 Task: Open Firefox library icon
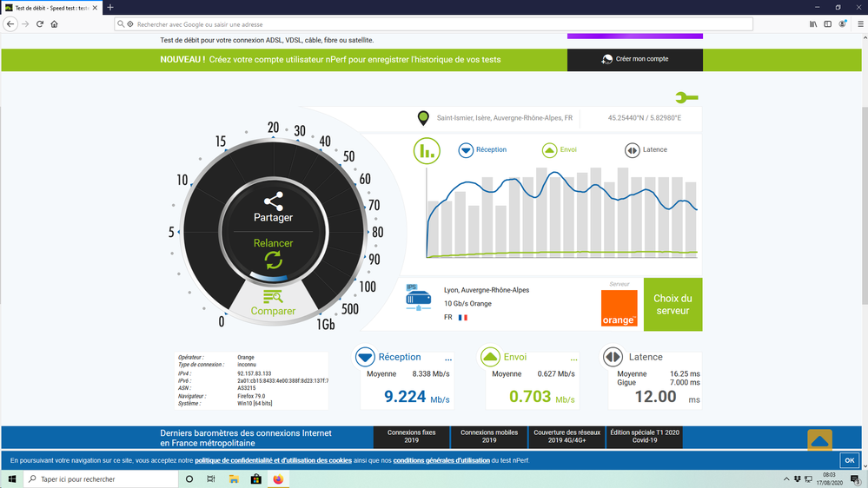(813, 24)
